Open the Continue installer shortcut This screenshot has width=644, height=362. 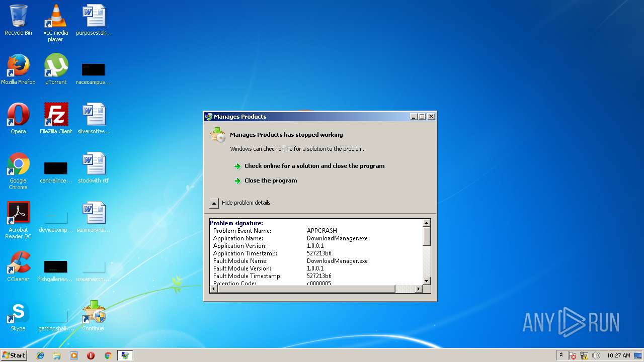click(94, 316)
